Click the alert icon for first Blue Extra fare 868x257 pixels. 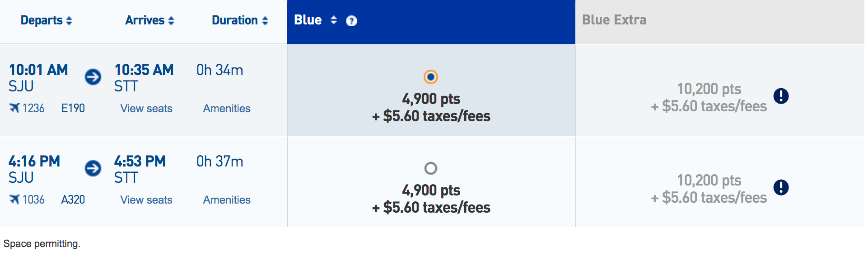[x=781, y=96]
